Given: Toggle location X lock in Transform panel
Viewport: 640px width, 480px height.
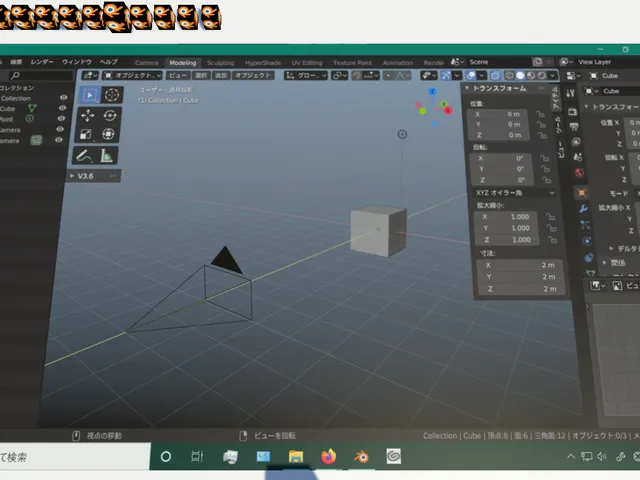Looking at the screenshot, I should [540, 114].
